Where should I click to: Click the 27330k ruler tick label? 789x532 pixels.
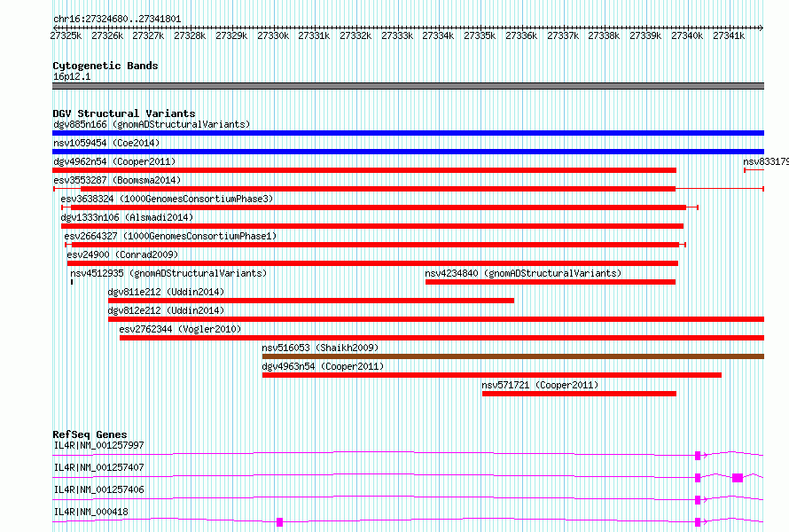point(273,35)
